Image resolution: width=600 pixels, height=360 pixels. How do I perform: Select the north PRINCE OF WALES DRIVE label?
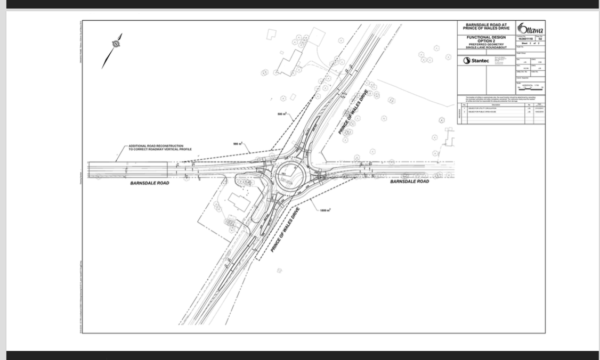(x=353, y=112)
